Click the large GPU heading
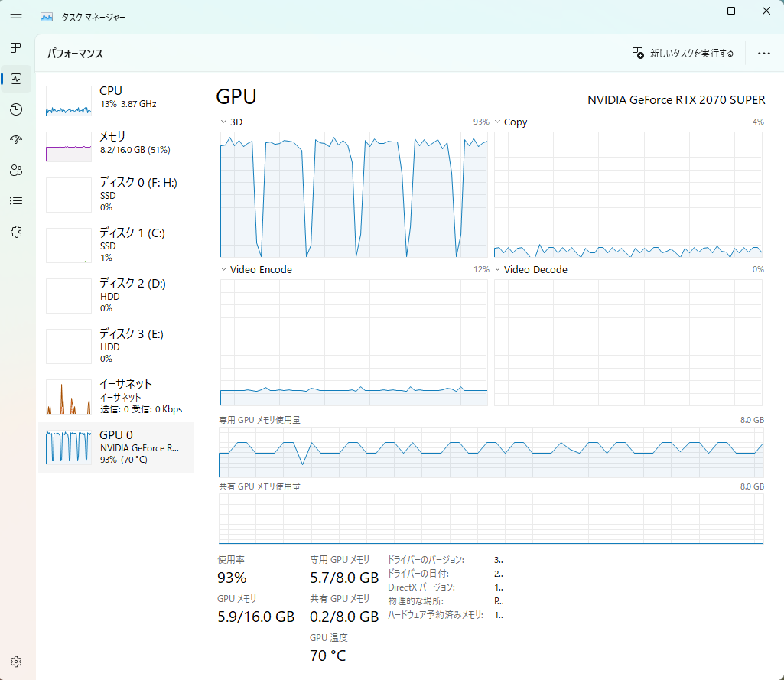 [236, 96]
